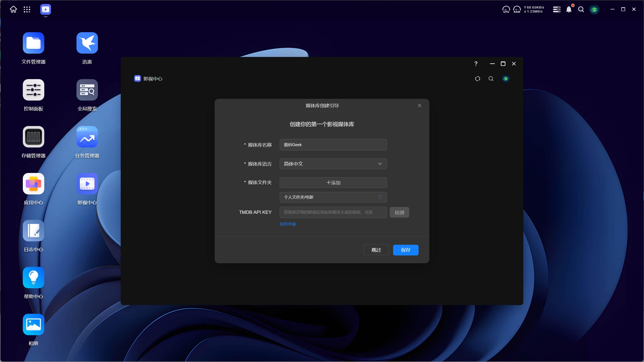Screen dimensions: 644x362
Task: Click the 检测 button
Action: (x=399, y=212)
